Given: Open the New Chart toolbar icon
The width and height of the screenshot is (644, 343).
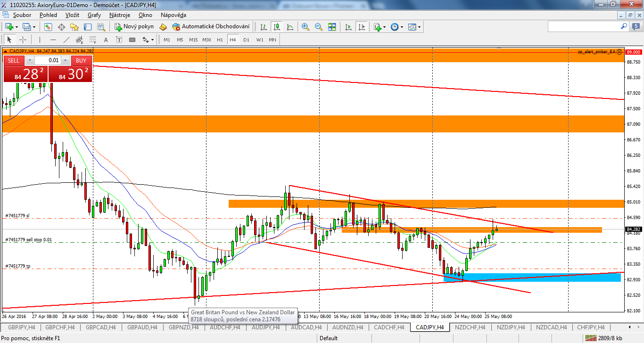Looking at the screenshot, I should (8, 27).
